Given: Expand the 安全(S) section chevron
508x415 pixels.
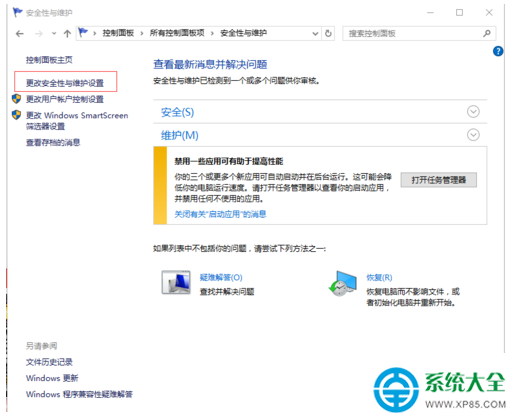Looking at the screenshot, I should pyautogui.click(x=473, y=112).
